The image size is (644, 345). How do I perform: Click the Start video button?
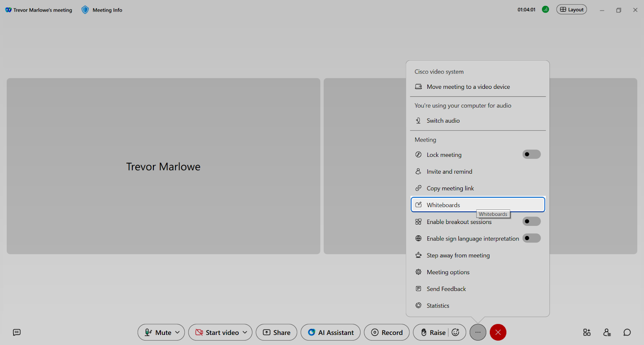217,333
